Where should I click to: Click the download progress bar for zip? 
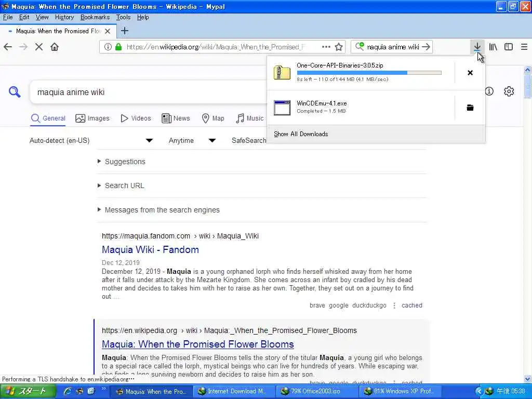click(369, 73)
